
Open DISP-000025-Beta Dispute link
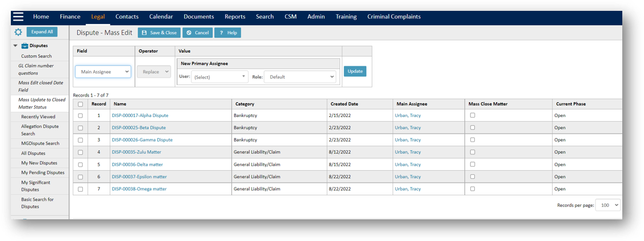click(139, 128)
